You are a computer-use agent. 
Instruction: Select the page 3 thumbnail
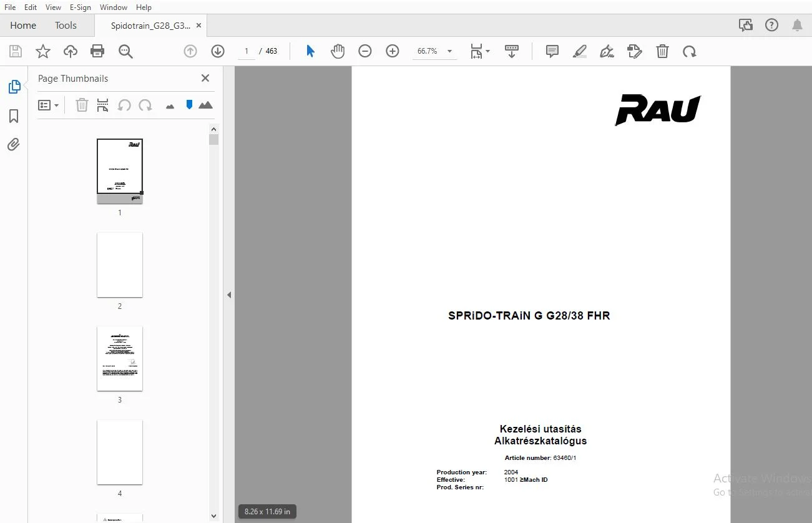click(x=120, y=359)
